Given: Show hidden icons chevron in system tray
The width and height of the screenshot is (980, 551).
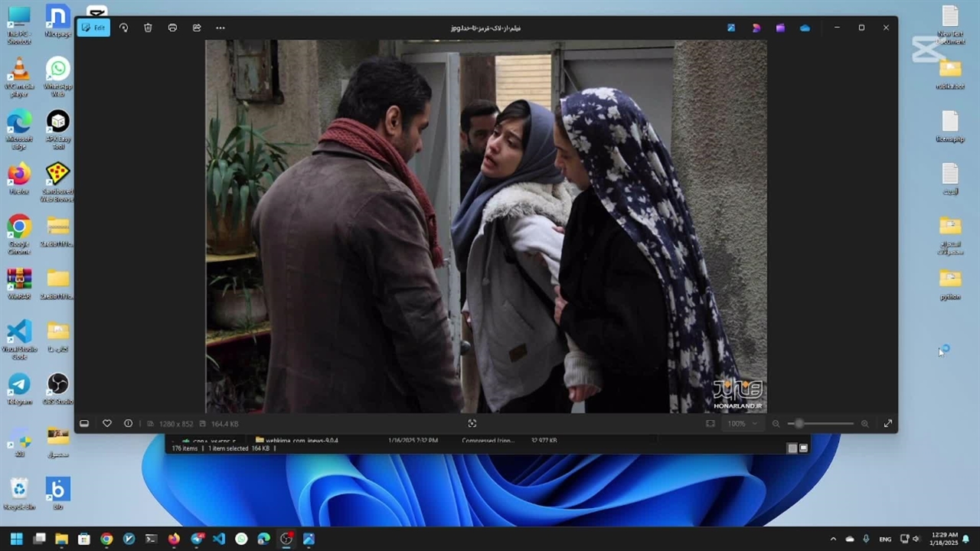Looking at the screenshot, I should pyautogui.click(x=833, y=539).
